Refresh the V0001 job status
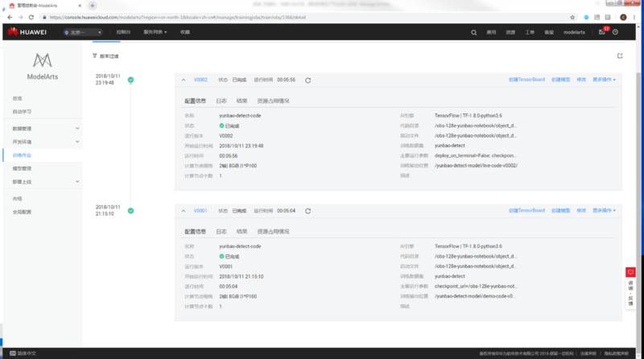Screen dimensions: 644x359 [x=308, y=211]
